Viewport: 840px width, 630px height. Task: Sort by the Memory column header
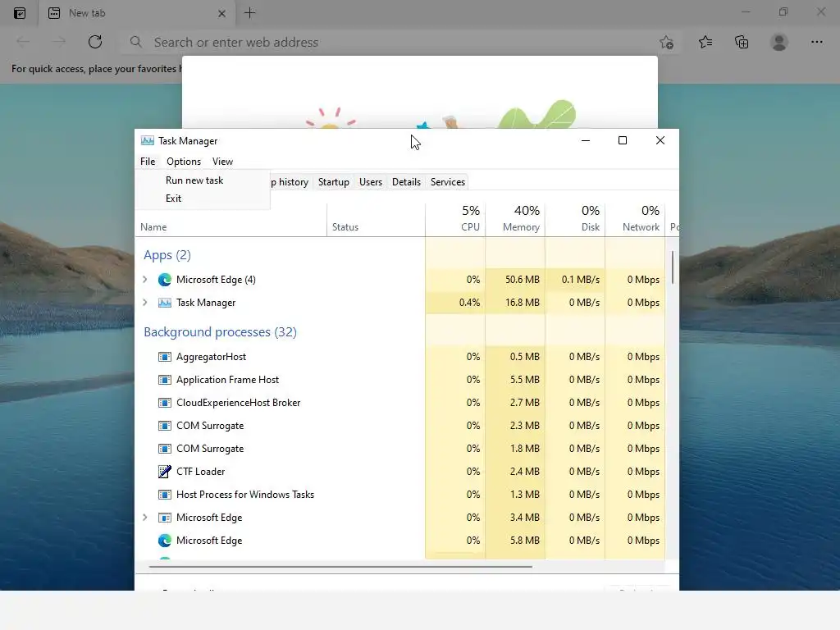point(515,221)
